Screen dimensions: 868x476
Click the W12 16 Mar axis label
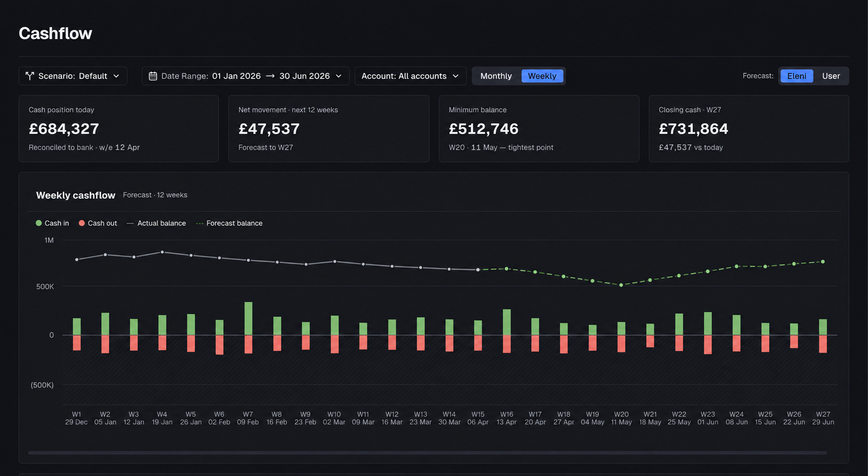pos(392,418)
